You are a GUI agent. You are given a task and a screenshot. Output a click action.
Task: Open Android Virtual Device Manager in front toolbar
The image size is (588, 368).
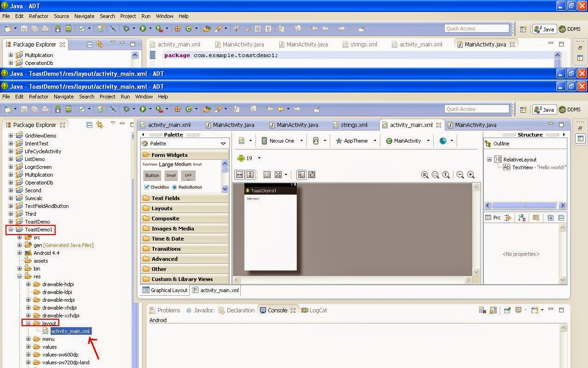pyautogui.click(x=68, y=109)
